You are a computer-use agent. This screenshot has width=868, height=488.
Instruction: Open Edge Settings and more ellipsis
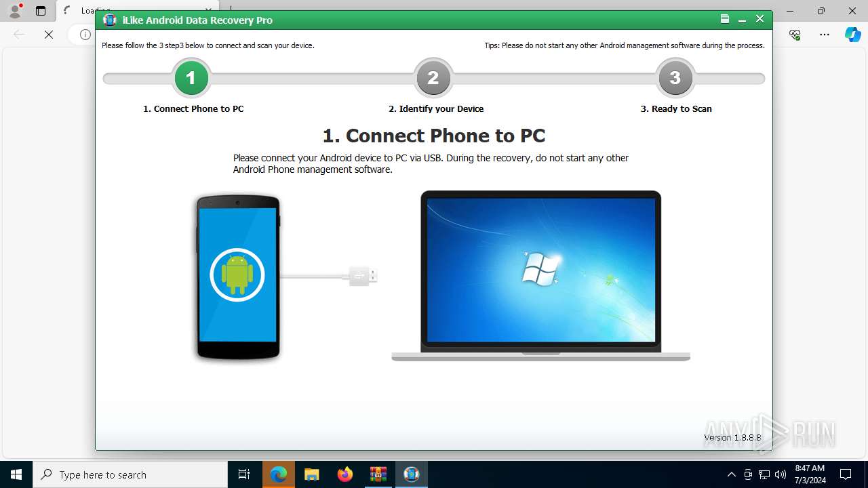[825, 34]
